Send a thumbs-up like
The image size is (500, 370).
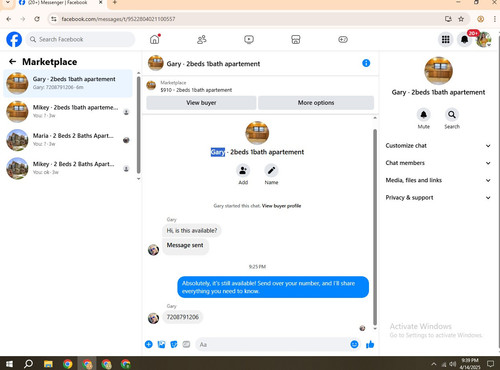370,344
